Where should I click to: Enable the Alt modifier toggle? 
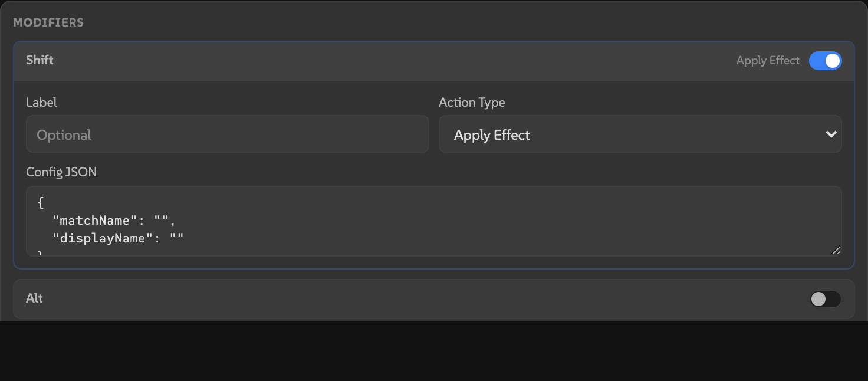click(x=826, y=299)
